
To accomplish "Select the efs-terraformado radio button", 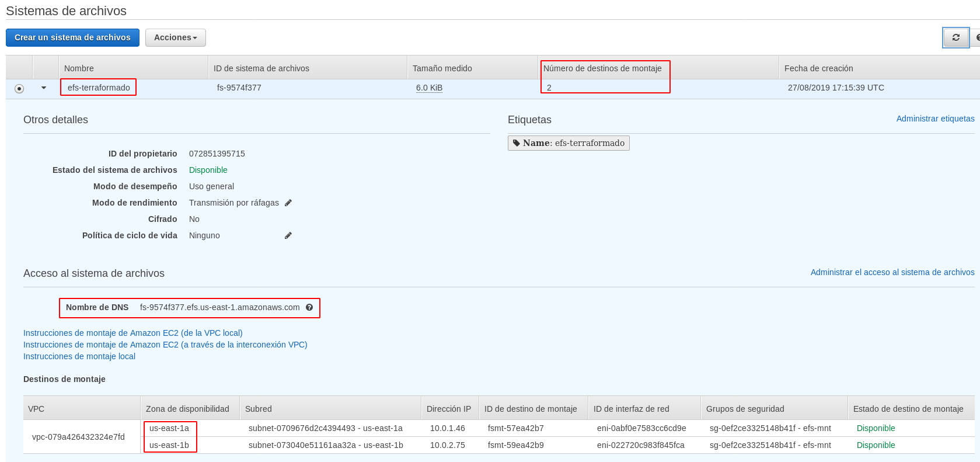I will pos(19,88).
